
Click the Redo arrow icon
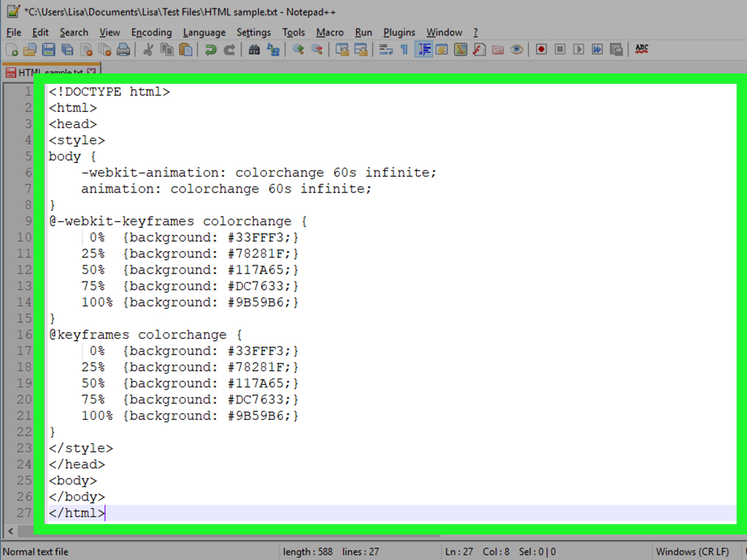point(229,50)
